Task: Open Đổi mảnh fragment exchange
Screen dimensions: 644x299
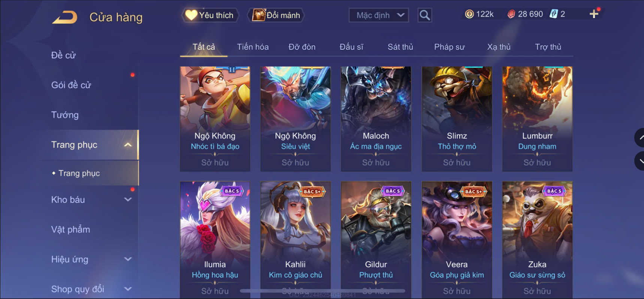Action: (x=276, y=15)
